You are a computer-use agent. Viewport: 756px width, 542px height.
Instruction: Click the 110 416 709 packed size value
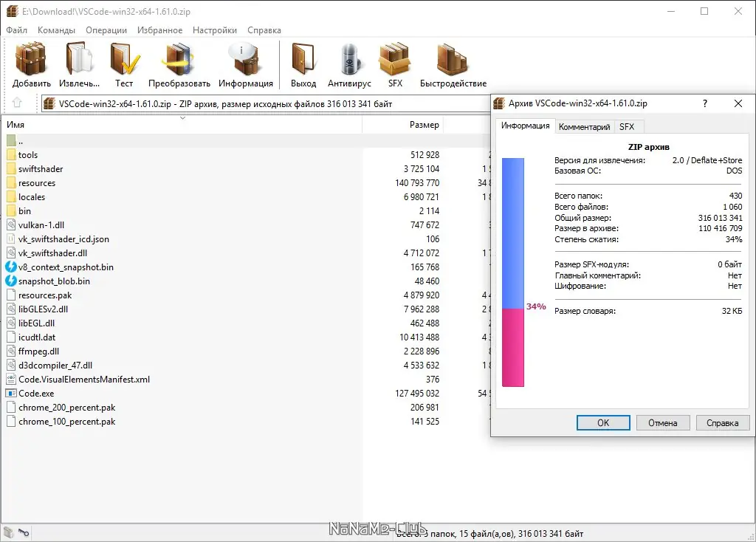721,228
